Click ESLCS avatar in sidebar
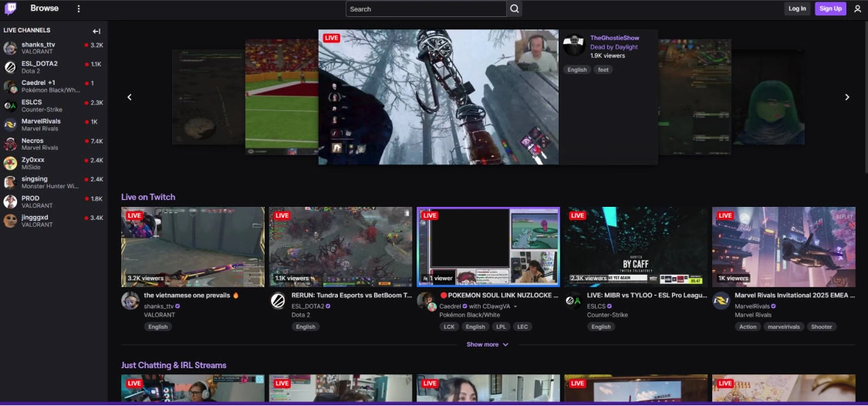The height and width of the screenshot is (406, 868). (10, 106)
